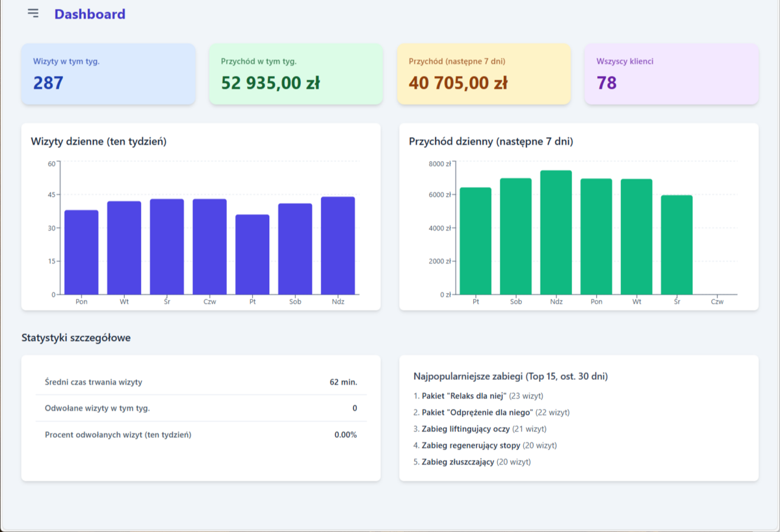Image resolution: width=780 pixels, height=532 pixels.
Task: Select the Wt bar in the daily revenue chart
Action: coord(636,237)
